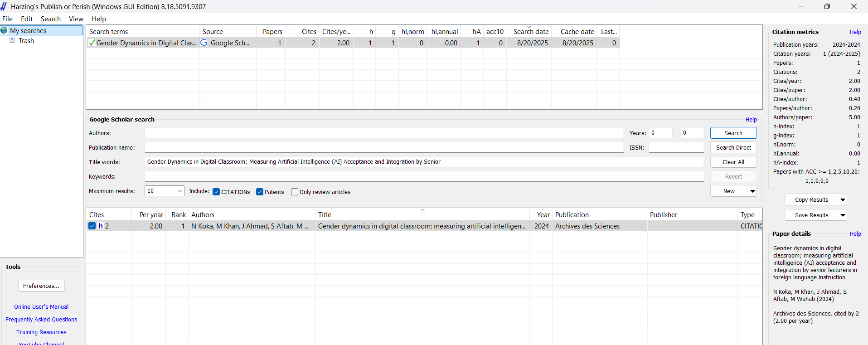Expand the New button dropdown arrow

tap(752, 191)
